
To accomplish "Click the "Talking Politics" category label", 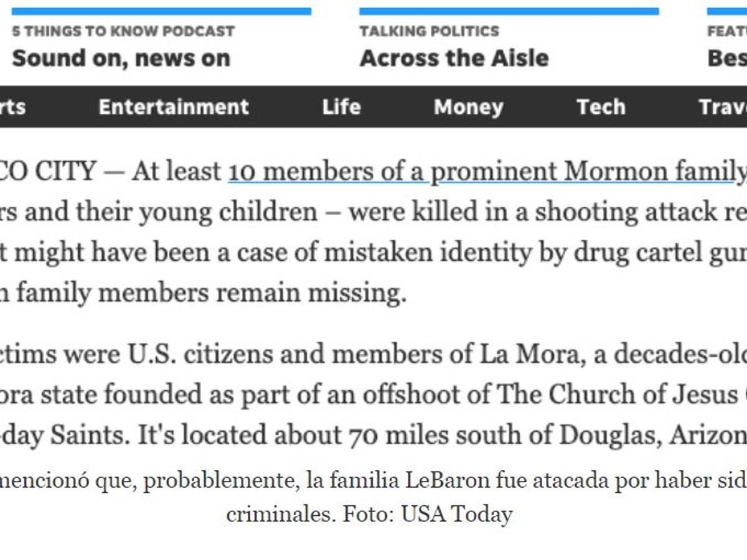I will click(x=429, y=31).
